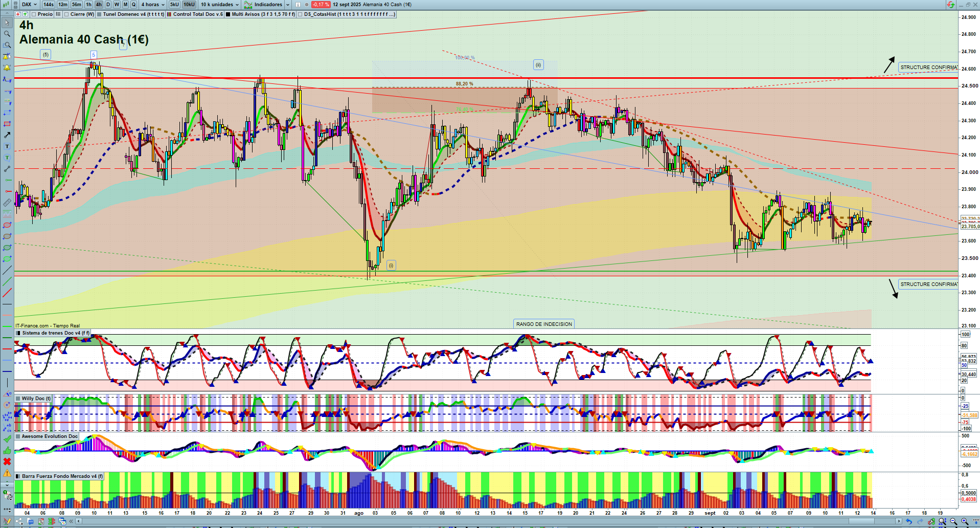Click the scrollbar right arrow
This screenshot has width=980, height=528.
coord(899,521)
